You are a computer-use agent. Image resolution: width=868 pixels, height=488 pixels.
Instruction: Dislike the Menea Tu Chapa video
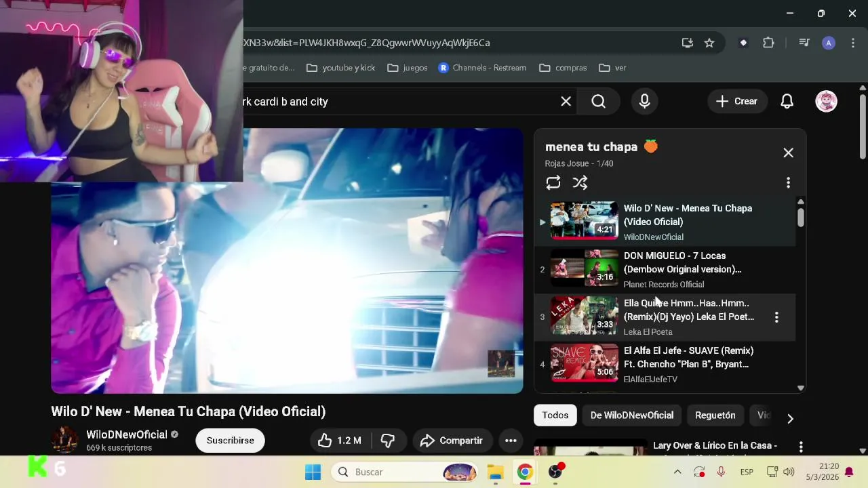[x=388, y=441]
